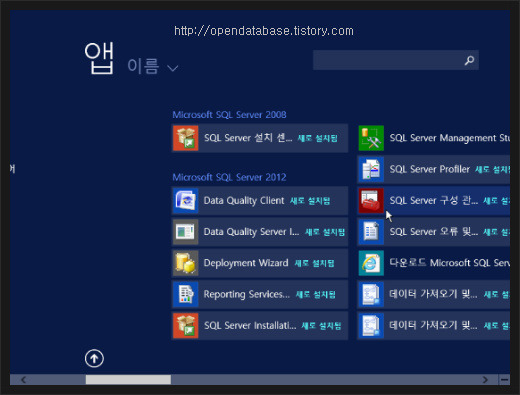Viewport: 520px width, 395px height.
Task: Open the SQL Server Installation Center icon
Action: coord(186,326)
